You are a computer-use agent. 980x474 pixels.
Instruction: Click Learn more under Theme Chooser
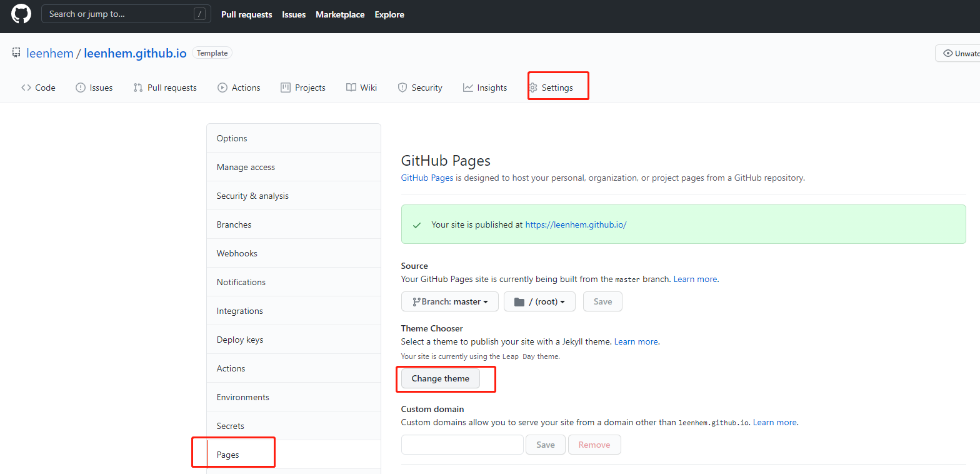[x=636, y=341]
